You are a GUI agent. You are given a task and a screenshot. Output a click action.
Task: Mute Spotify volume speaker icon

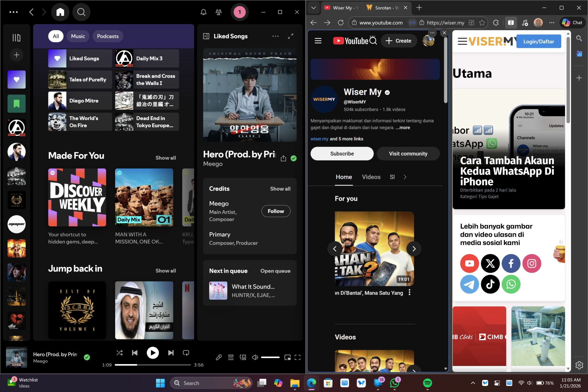(x=255, y=357)
